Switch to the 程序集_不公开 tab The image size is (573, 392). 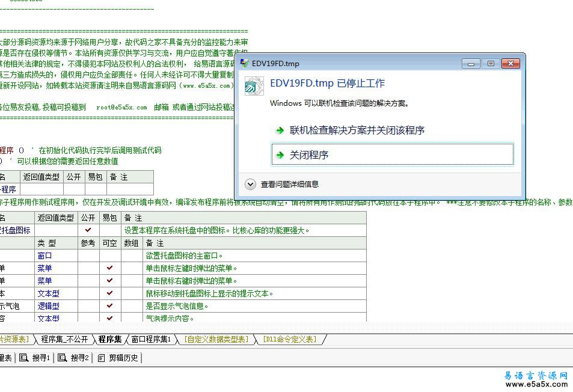pyautogui.click(x=64, y=339)
